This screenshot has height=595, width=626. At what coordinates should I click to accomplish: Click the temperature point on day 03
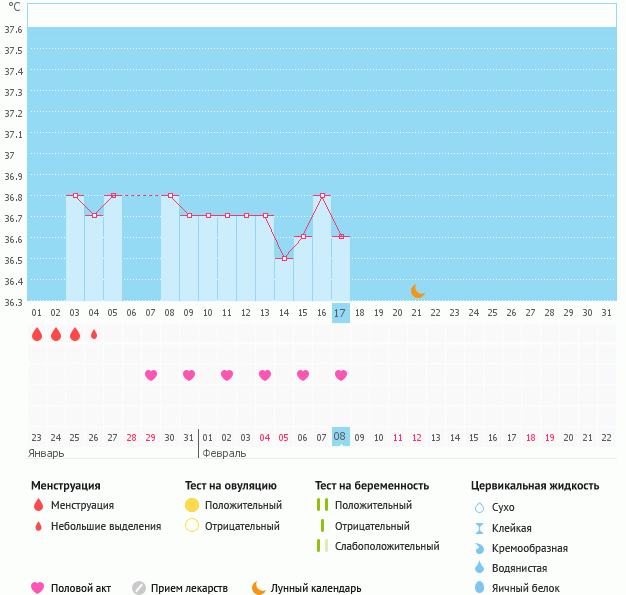coord(75,196)
